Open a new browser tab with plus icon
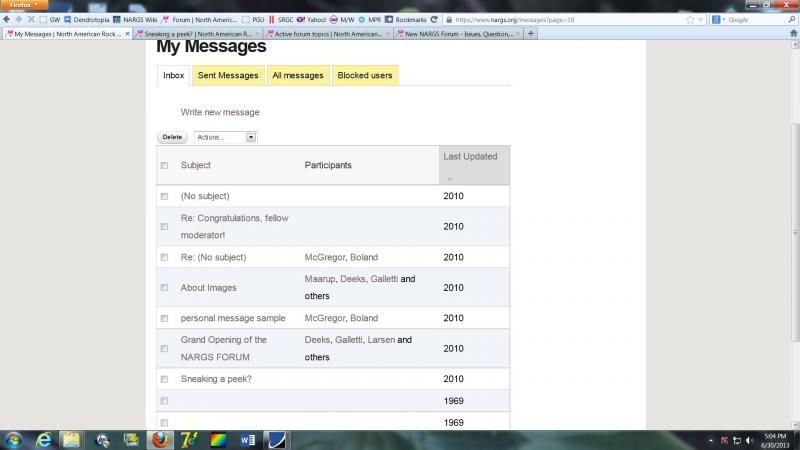This screenshot has width=800, height=450. coord(530,33)
